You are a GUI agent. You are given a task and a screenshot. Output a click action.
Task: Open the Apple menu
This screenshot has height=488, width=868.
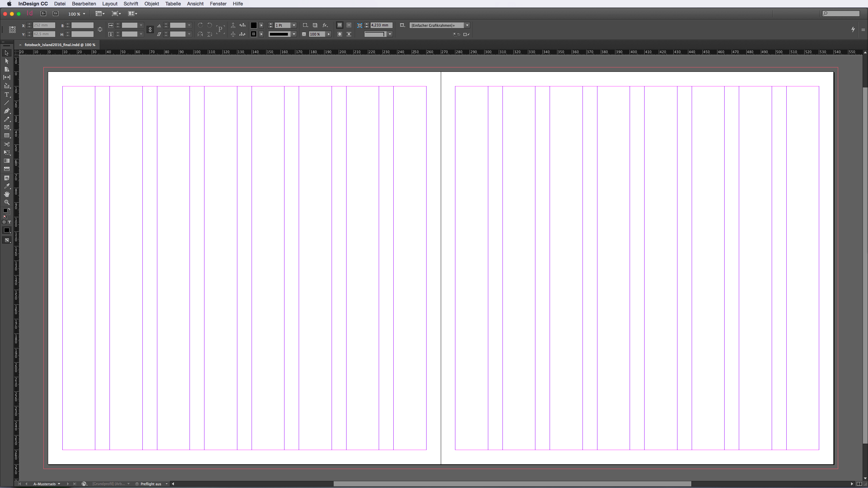[9, 4]
